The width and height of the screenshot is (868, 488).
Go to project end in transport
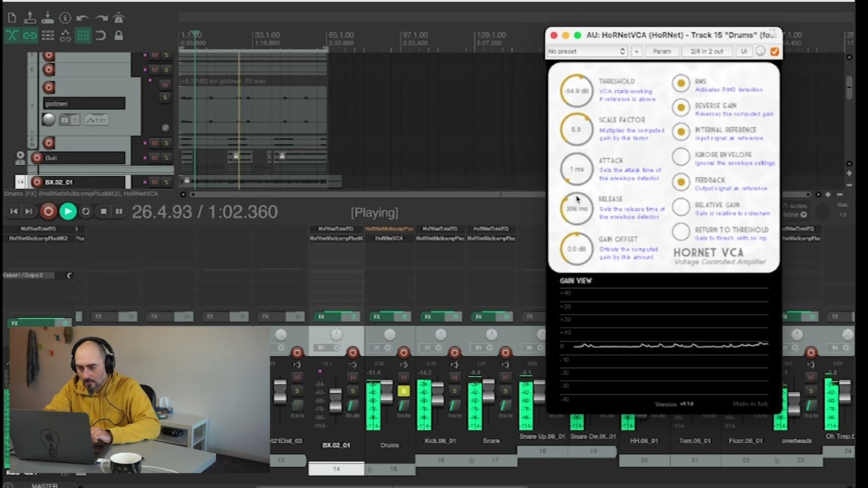28,211
